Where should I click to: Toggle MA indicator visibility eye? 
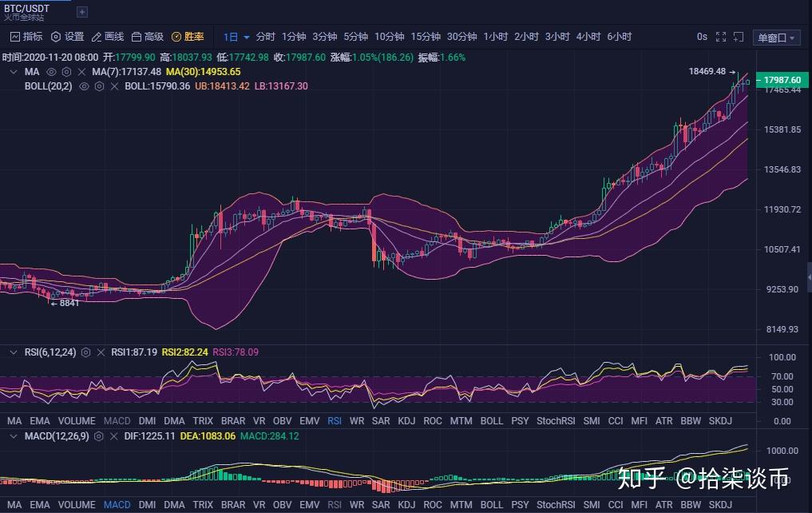[x=51, y=72]
